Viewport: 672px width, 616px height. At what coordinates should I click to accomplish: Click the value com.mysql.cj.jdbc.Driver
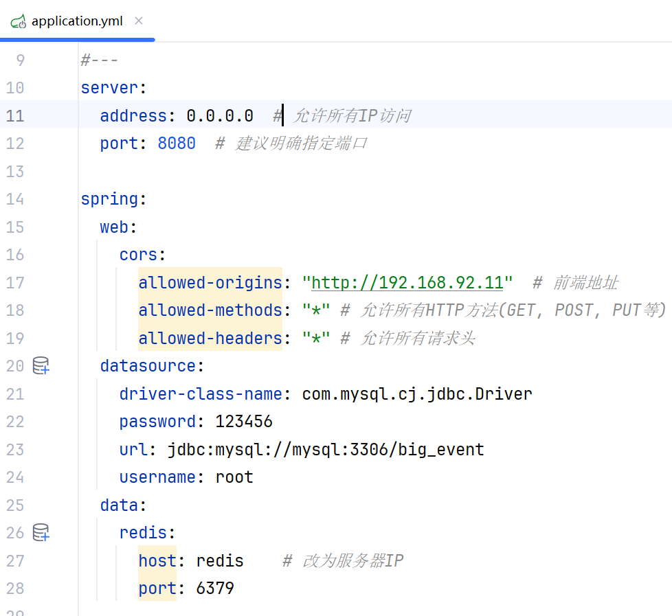tap(417, 394)
